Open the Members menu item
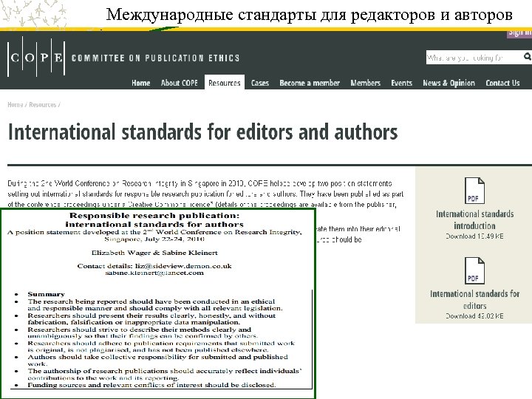The height and width of the screenshot is (399, 532). coord(366,83)
